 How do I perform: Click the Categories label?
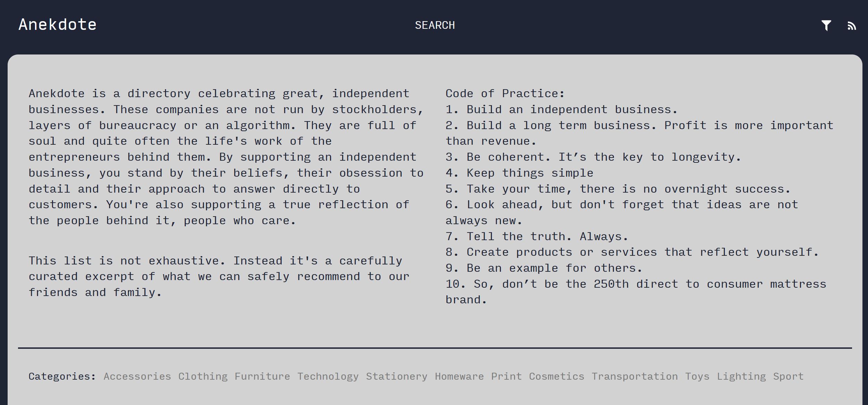(x=62, y=376)
